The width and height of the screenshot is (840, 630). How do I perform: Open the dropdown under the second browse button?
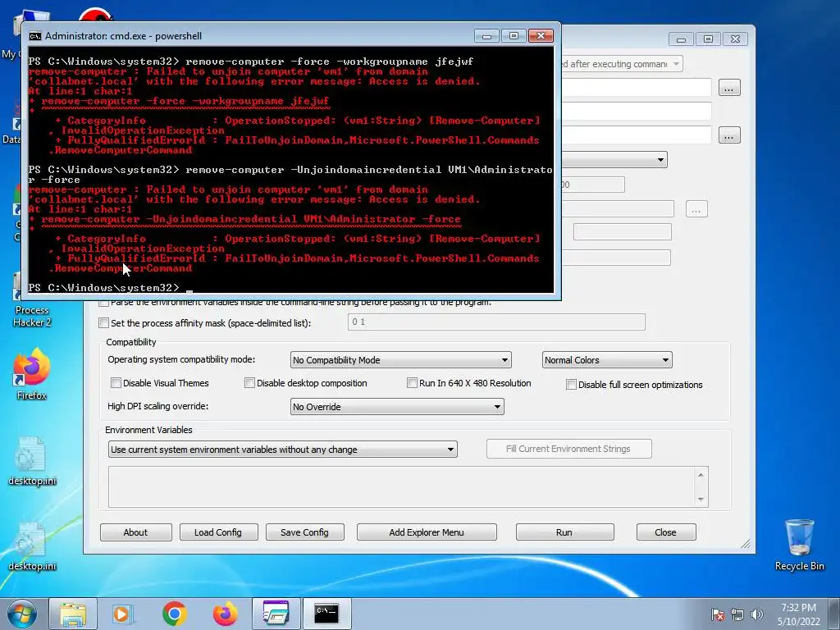pos(614,160)
